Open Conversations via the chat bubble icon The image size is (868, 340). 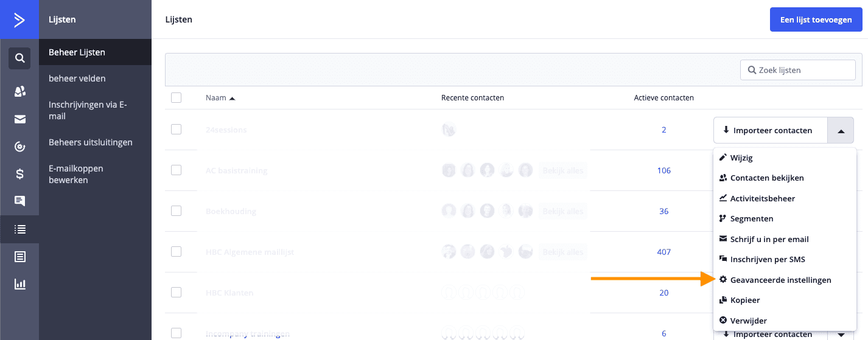[x=19, y=201]
